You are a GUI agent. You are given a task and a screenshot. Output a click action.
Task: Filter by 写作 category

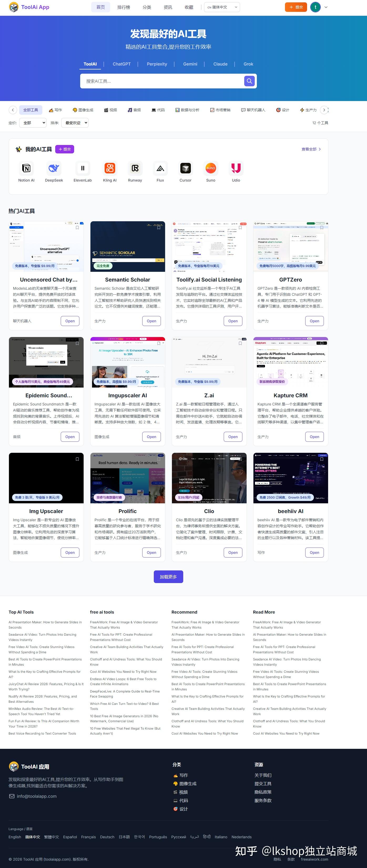pos(55,110)
